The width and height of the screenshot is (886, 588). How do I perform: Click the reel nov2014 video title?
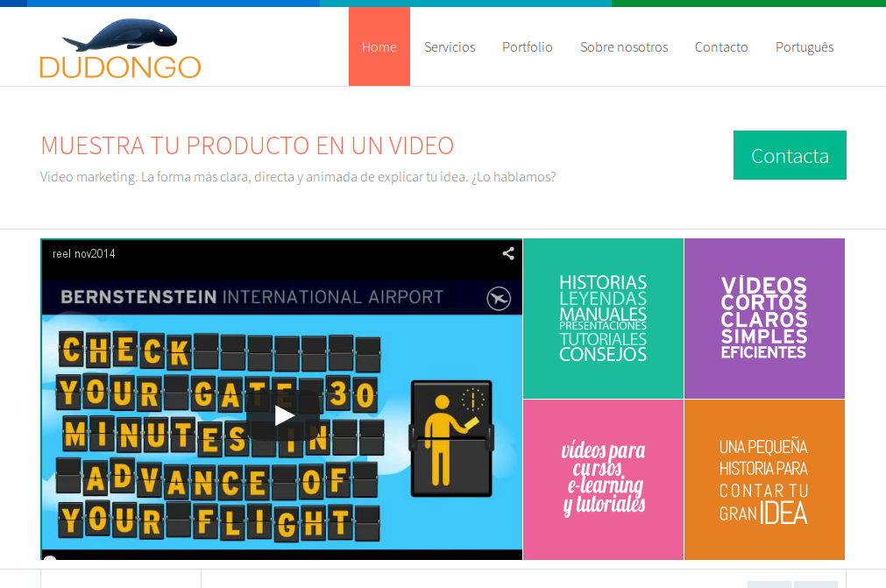83,254
